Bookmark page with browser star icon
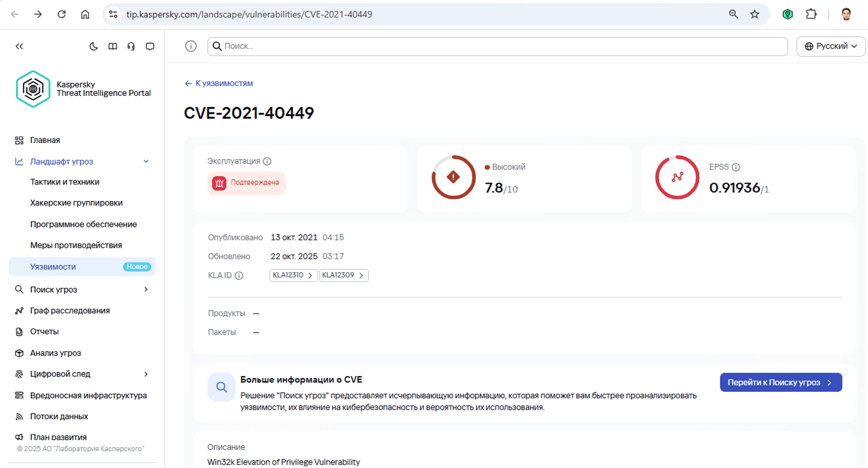The image size is (868, 468). point(755,14)
